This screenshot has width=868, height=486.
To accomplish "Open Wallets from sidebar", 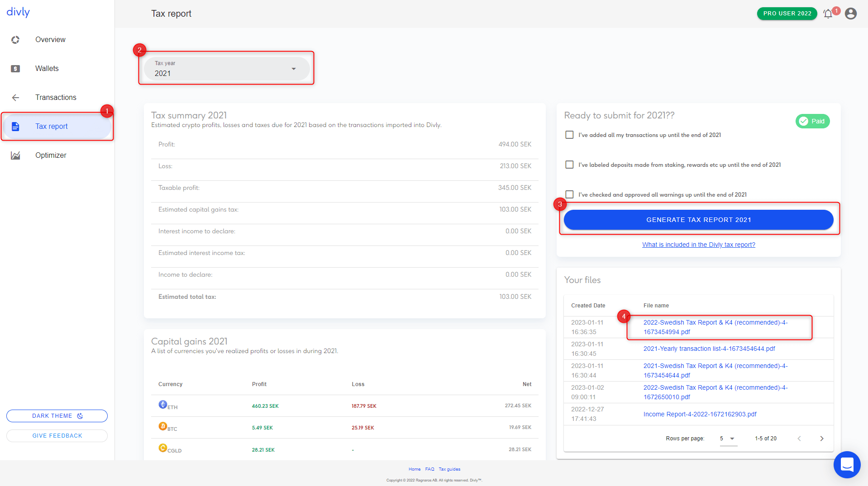I will click(x=47, y=69).
